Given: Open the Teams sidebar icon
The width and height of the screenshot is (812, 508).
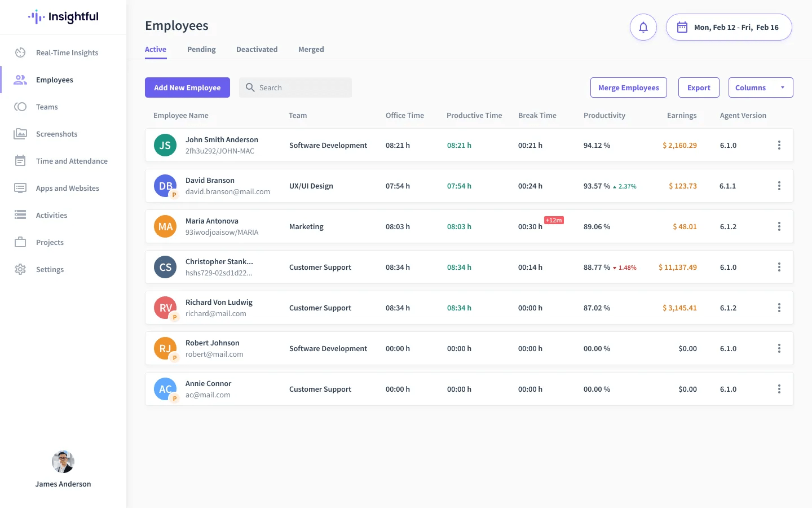Looking at the screenshot, I should coord(20,107).
